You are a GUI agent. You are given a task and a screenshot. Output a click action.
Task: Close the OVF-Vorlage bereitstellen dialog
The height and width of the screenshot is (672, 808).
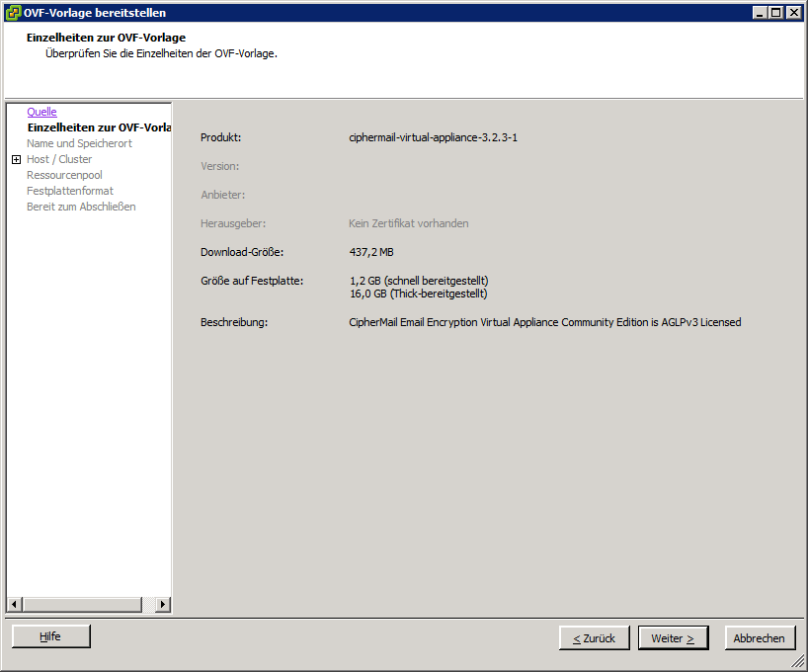tap(794, 13)
